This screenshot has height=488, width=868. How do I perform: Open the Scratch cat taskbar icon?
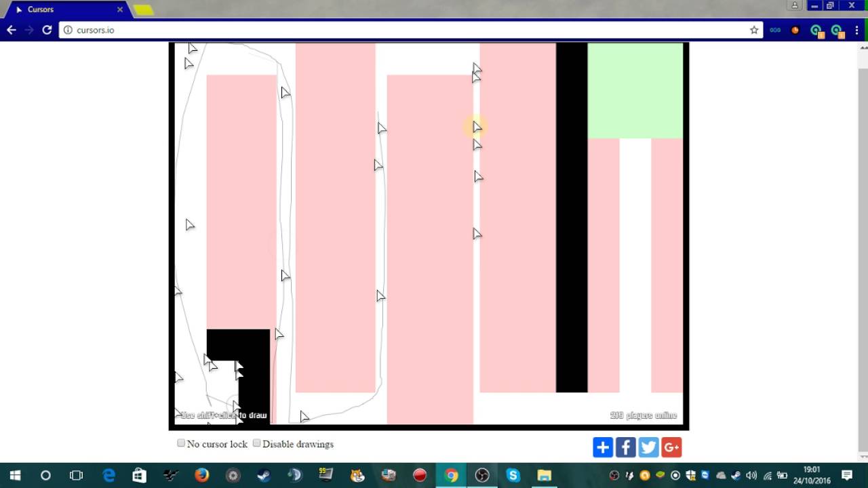pos(357,475)
